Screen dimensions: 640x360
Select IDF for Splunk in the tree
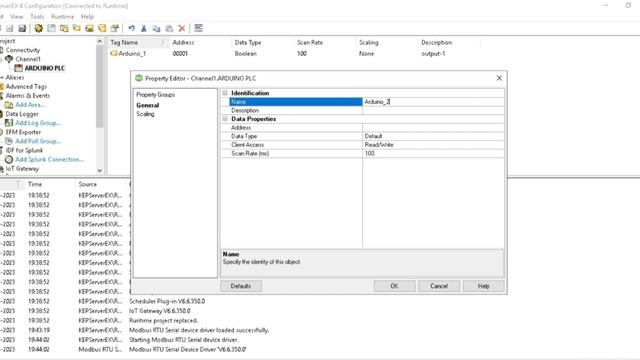pos(24,150)
